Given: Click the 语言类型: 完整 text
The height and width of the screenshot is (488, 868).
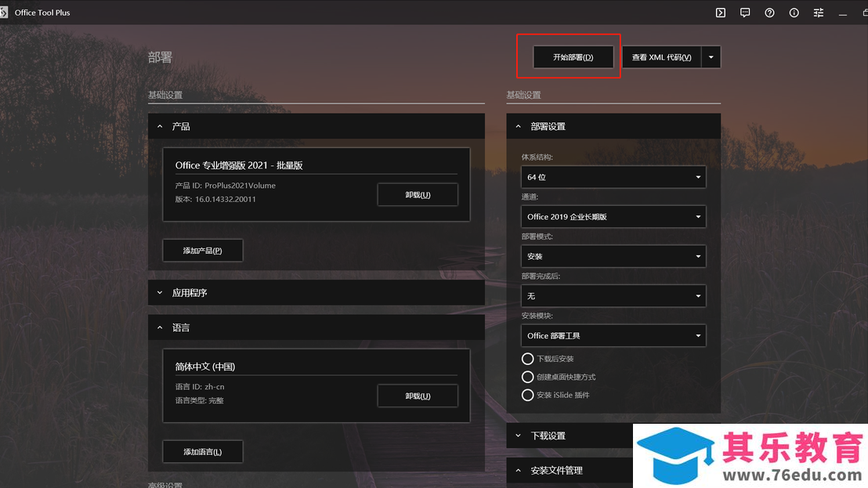Looking at the screenshot, I should tap(199, 400).
